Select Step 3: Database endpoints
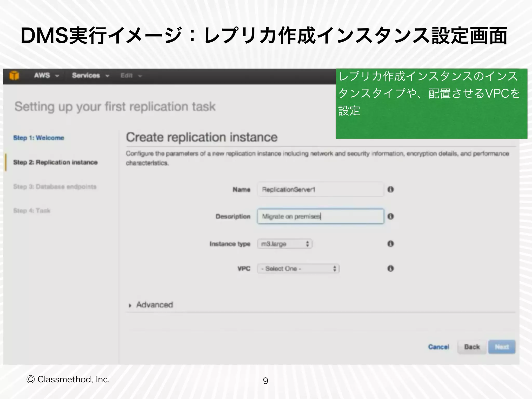The width and height of the screenshot is (532, 399). 55,187
